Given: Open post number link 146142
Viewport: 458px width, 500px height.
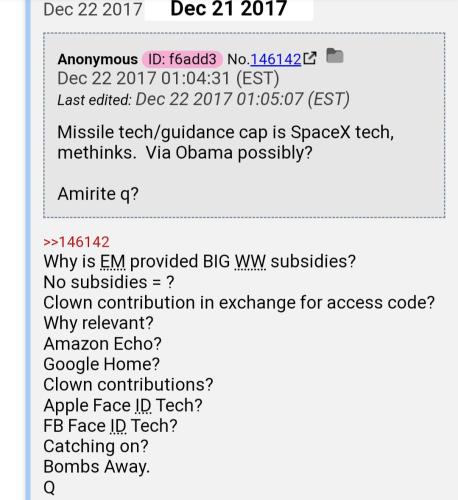Looking at the screenshot, I should (276, 59).
